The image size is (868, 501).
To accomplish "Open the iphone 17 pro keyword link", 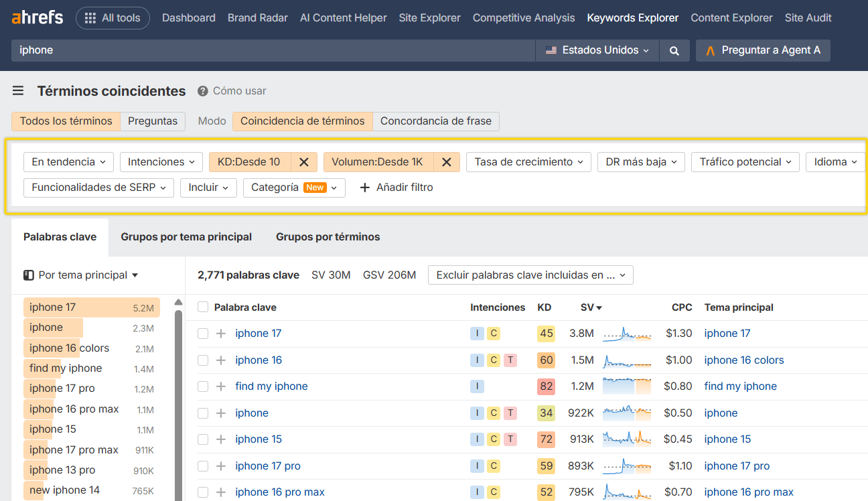I will [x=268, y=466].
